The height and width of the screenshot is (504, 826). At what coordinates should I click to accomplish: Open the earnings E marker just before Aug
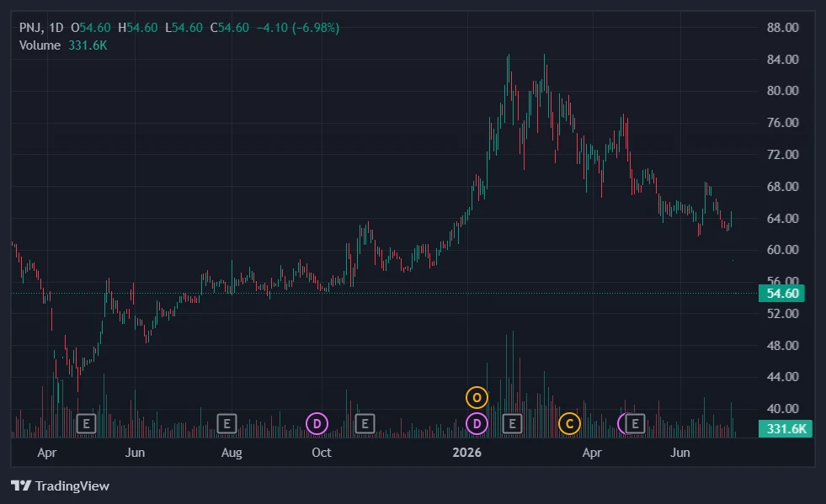click(x=227, y=423)
